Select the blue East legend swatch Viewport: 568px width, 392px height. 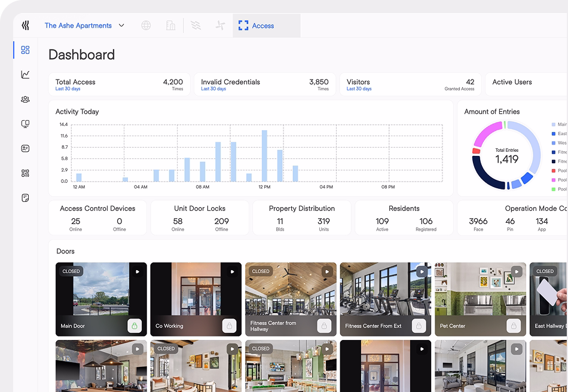pyautogui.click(x=554, y=134)
